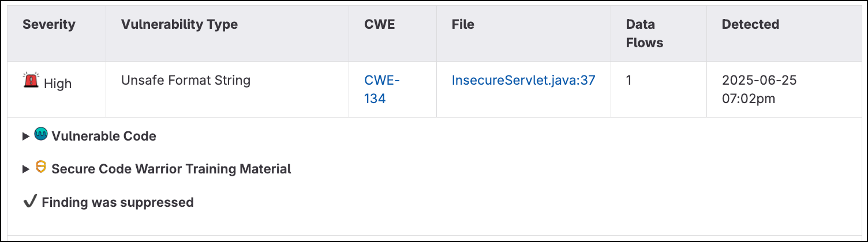Click the red siren High severity icon
The height and width of the screenshot is (242, 868).
click(x=31, y=80)
